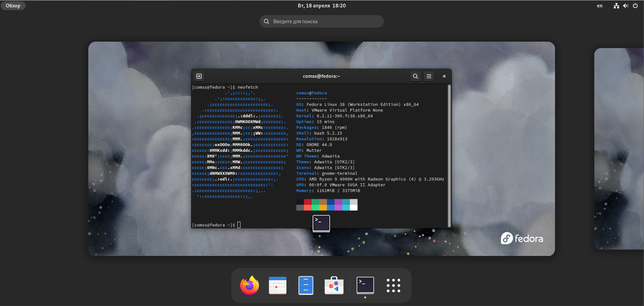
Task: Click the terminal vertical scrollbar
Action: [449, 155]
